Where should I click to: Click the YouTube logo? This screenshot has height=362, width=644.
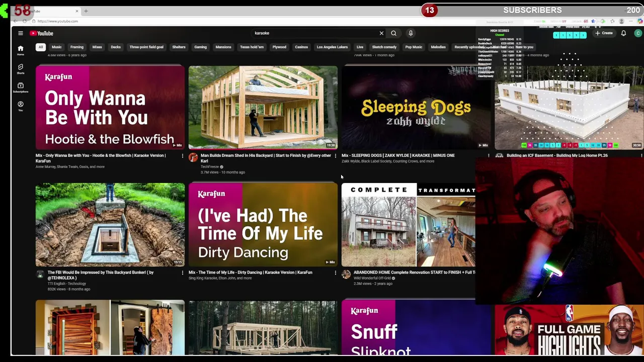tap(41, 33)
